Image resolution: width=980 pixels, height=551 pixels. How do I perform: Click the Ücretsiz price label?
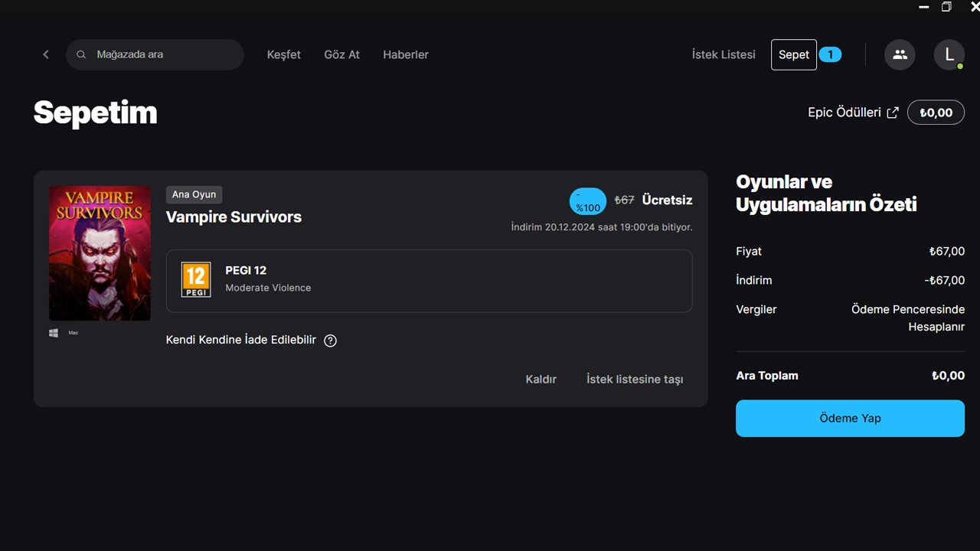[667, 201]
